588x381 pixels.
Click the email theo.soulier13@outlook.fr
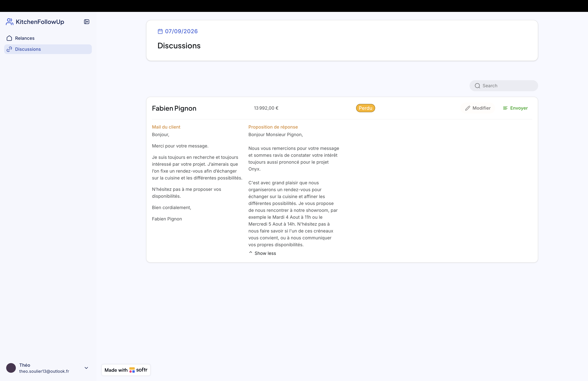(44, 371)
